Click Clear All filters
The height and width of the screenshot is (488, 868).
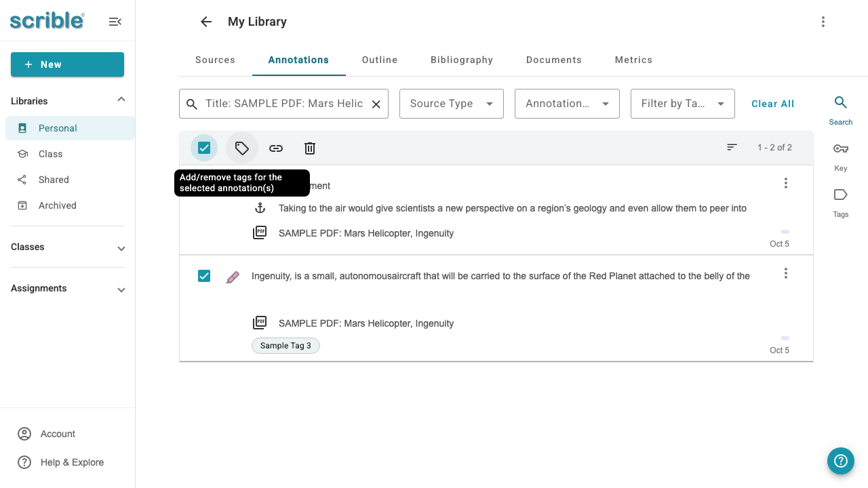[x=772, y=104]
